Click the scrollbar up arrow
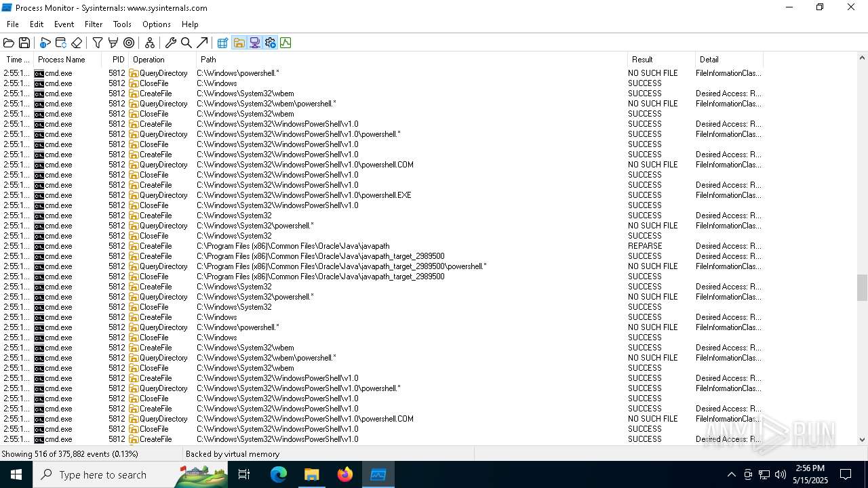This screenshot has height=488, width=868. [x=862, y=60]
